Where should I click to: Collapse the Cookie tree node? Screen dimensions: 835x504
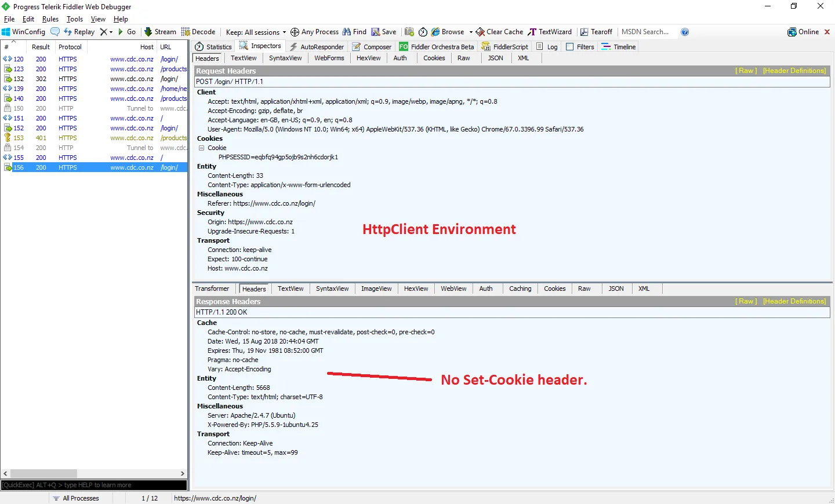[201, 148]
